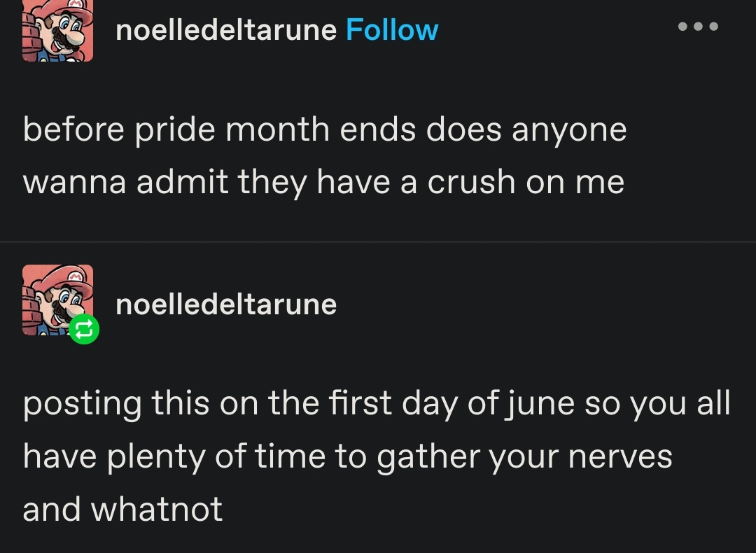Viewport: 756px width, 553px height.
Task: Open the three-dot post options menu
Action: [698, 27]
